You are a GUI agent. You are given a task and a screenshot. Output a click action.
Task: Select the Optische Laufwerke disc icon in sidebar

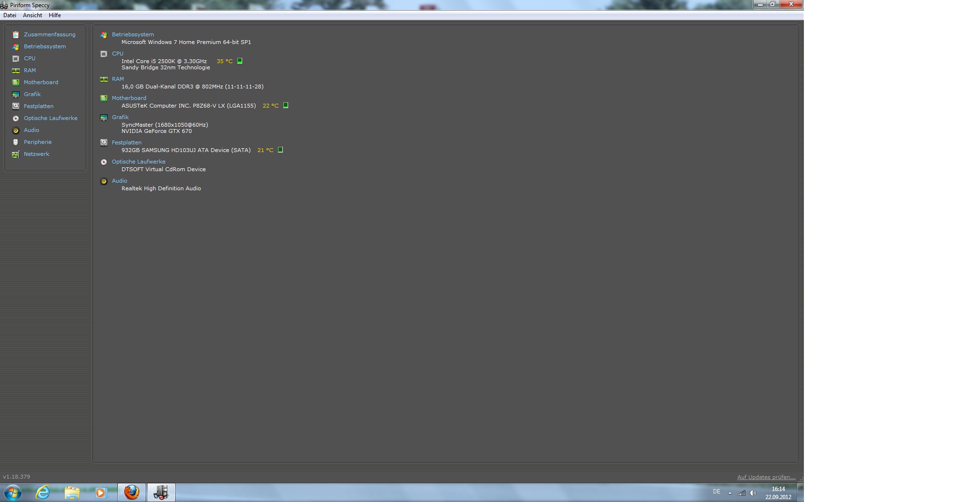(x=16, y=118)
